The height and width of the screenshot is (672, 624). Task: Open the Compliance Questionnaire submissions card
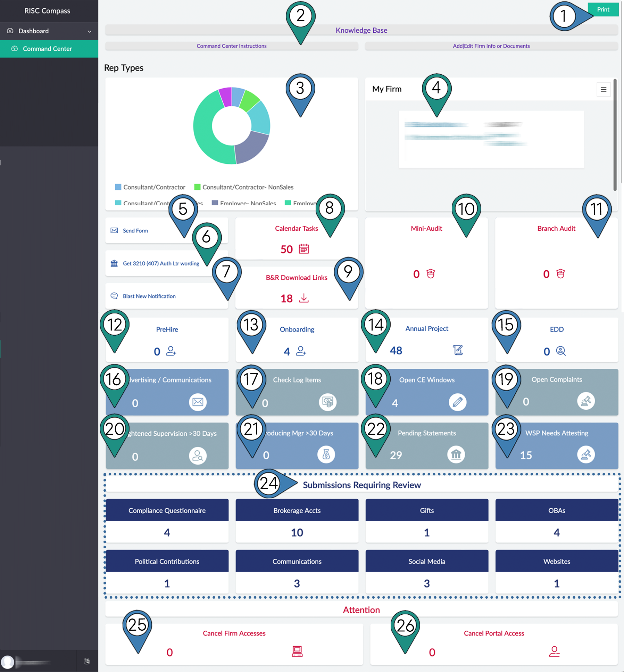(167, 521)
